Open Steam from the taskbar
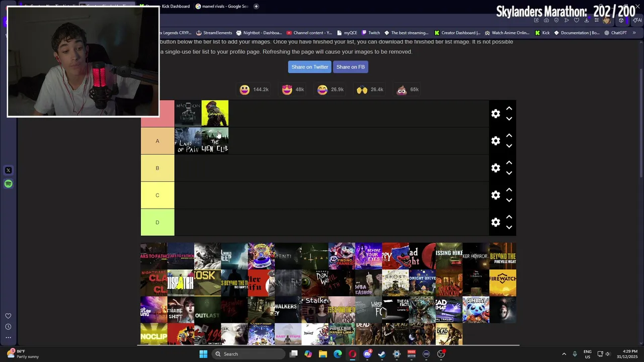The image size is (644, 362). [x=382, y=354]
